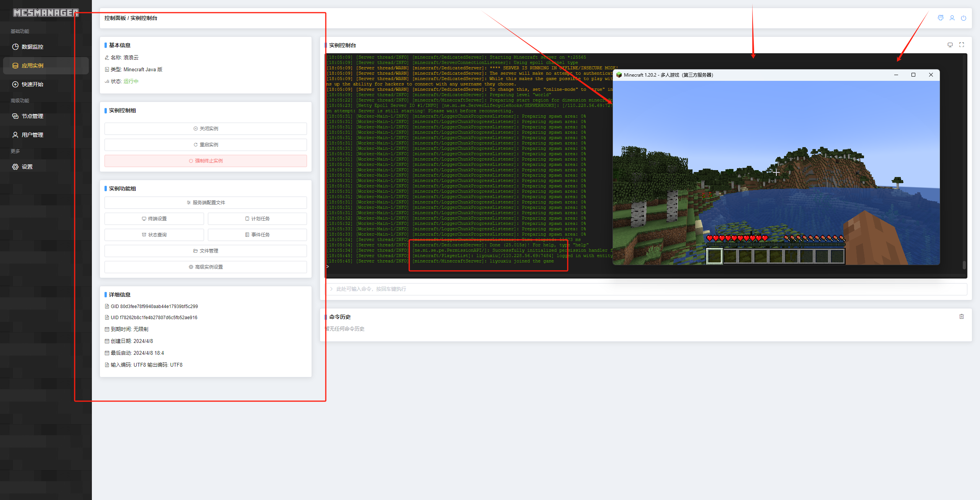
Task: Open 计划任务 button
Action: pos(257,219)
